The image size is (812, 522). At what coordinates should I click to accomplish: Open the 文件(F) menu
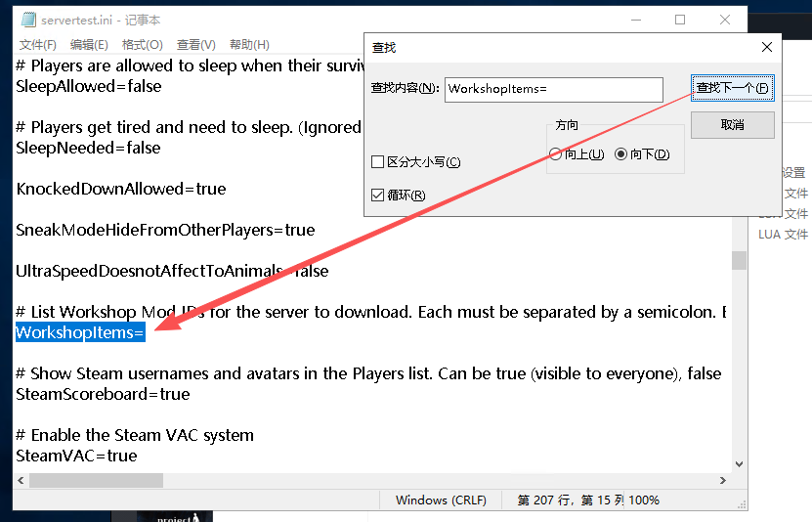[x=38, y=45]
